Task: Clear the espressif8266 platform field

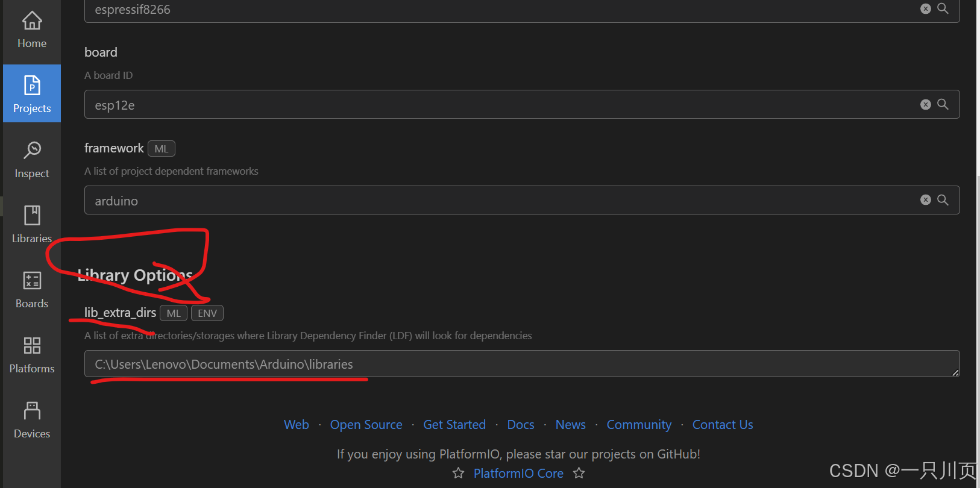Action: tap(926, 8)
